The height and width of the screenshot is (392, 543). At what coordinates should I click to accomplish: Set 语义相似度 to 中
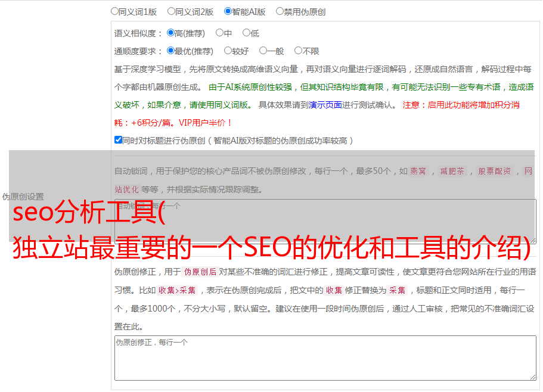(219, 33)
